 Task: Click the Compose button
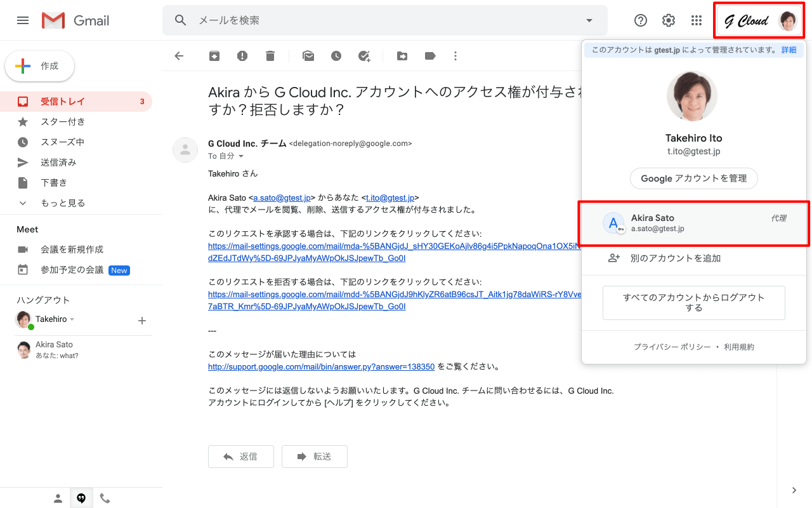coord(40,66)
